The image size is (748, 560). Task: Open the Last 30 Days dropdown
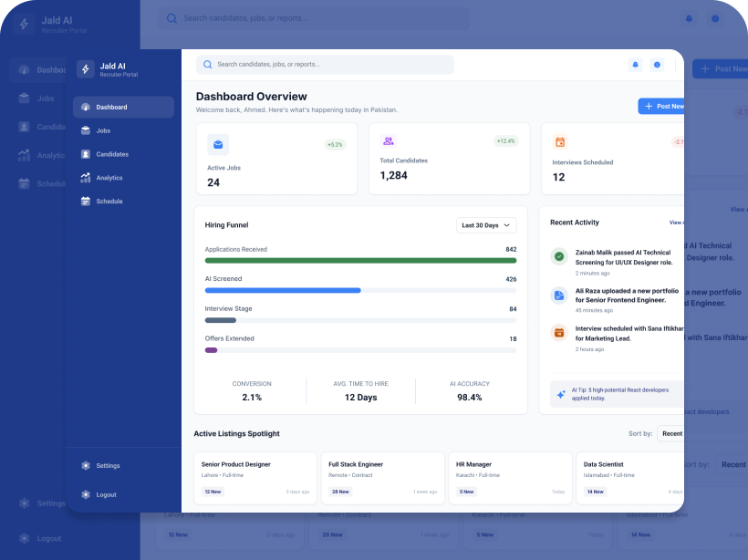point(486,225)
